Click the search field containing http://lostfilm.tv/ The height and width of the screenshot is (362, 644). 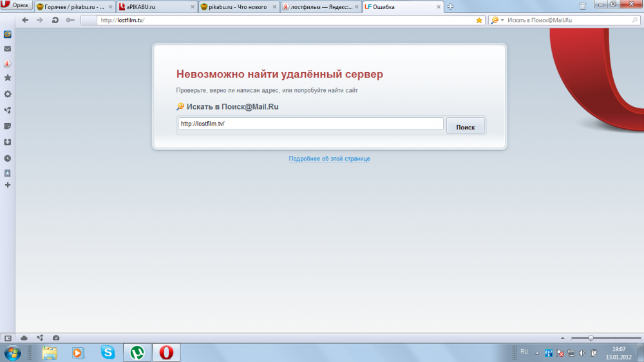310,124
